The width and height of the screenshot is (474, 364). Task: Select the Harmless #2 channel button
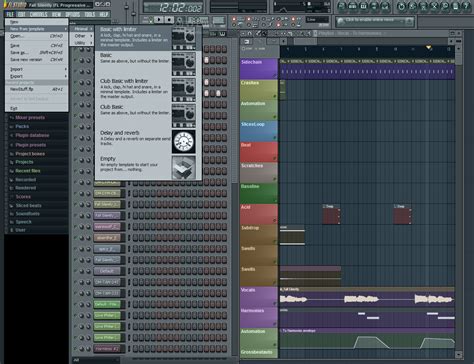click(107, 349)
